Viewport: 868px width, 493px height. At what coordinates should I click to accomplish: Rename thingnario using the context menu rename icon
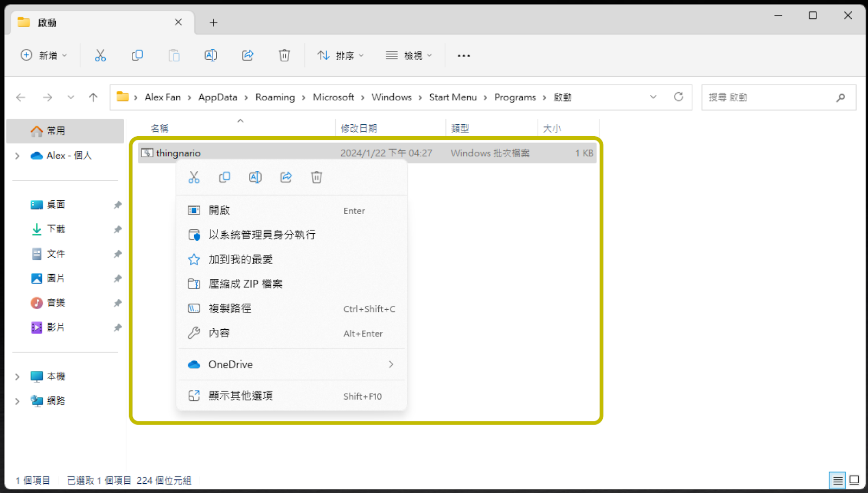255,177
